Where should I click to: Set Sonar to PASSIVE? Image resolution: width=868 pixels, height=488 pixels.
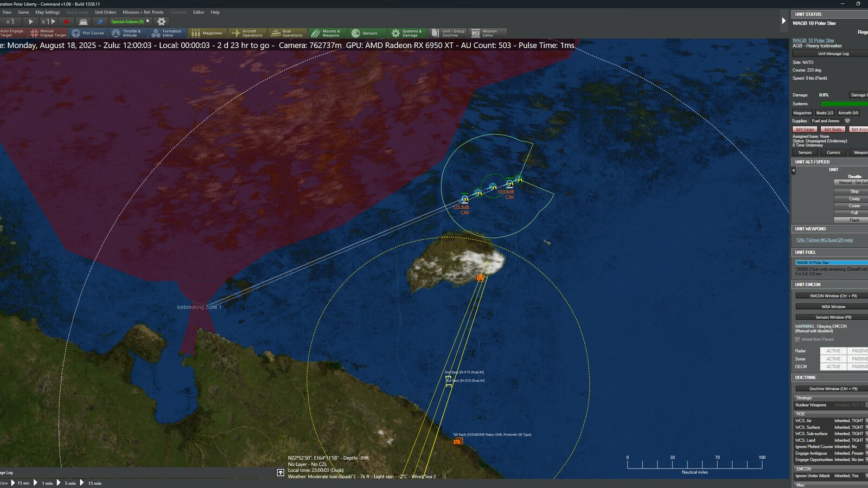859,358
